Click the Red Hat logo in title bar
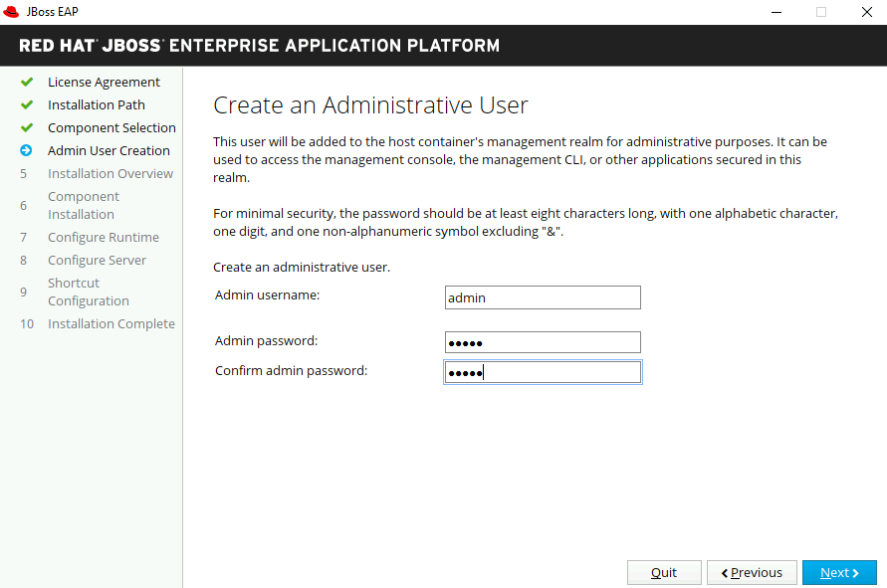This screenshot has width=887, height=588. pyautogui.click(x=11, y=12)
